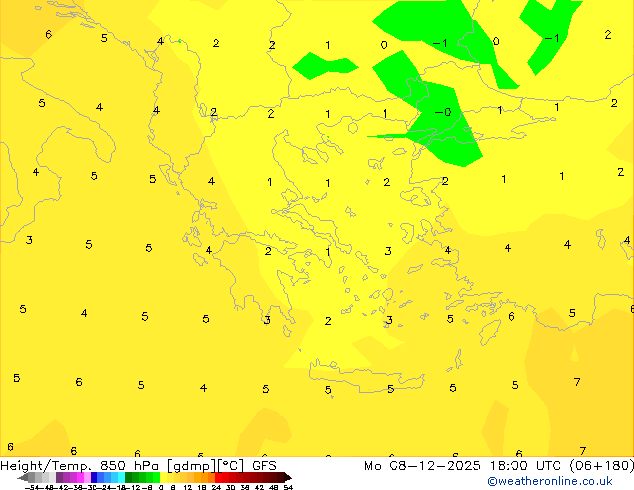634x490 pixels.
Task: Click the '24' label under the color scale
Action: pos(216,487)
